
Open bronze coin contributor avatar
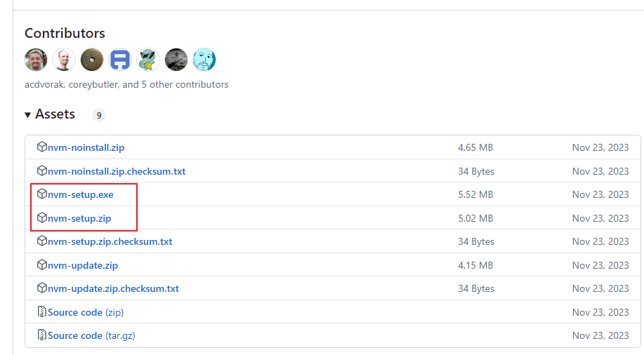[x=92, y=60]
